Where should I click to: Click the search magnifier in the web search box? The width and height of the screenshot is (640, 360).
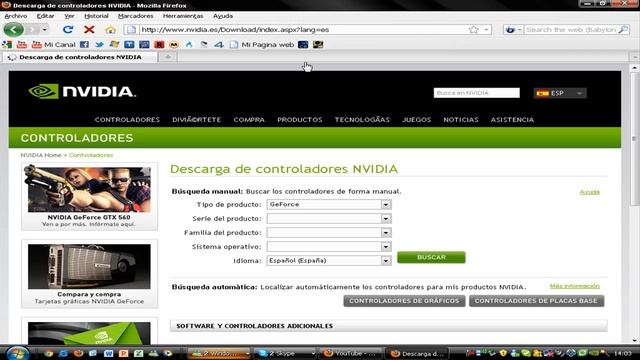[623, 29]
